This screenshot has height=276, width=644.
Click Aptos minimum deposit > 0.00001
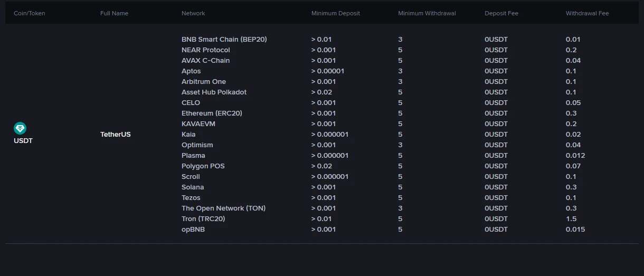click(x=328, y=71)
